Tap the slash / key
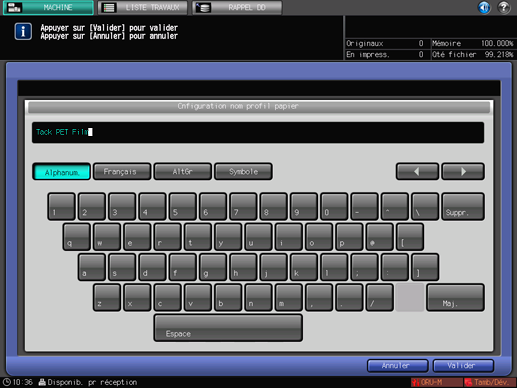The width and height of the screenshot is (517, 388). pyautogui.click(x=380, y=298)
